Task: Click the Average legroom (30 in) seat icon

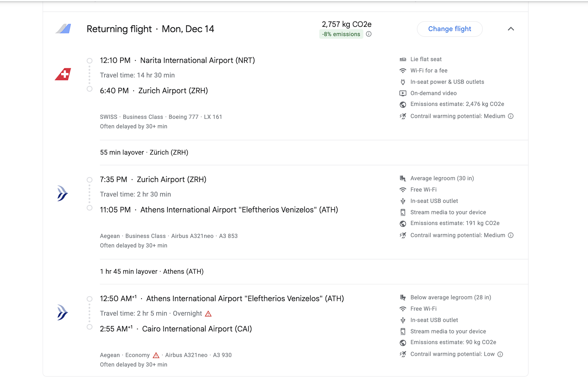Action: coord(403,179)
